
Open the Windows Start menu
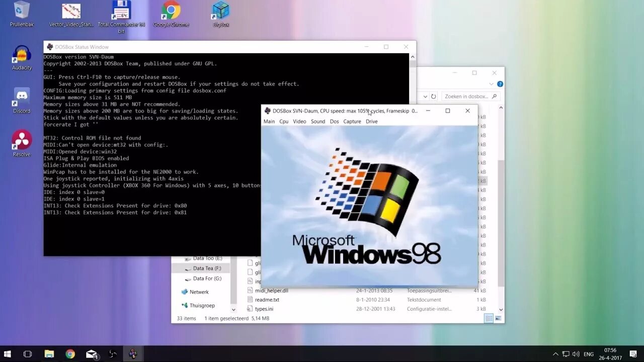[x=8, y=354]
